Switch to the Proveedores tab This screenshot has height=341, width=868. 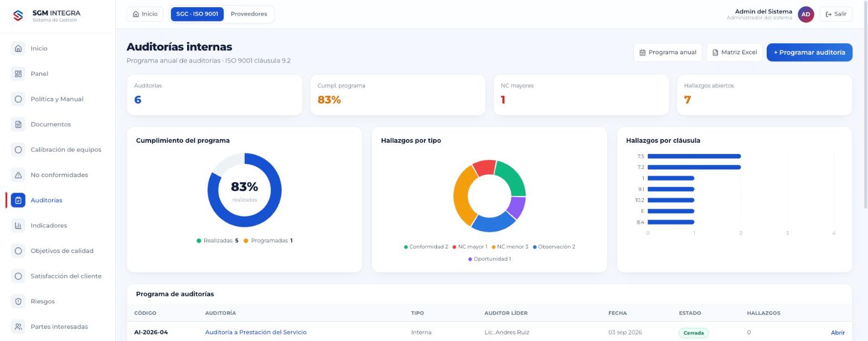(249, 14)
